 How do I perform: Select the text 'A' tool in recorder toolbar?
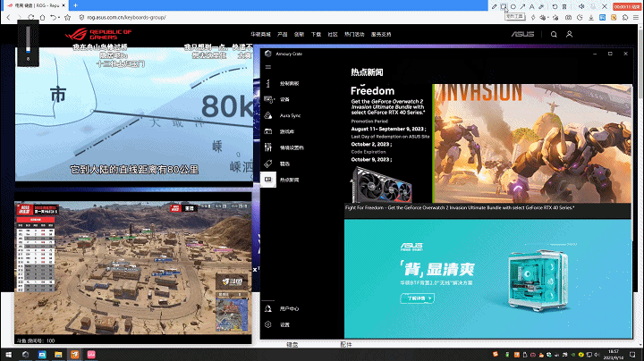point(531,6)
